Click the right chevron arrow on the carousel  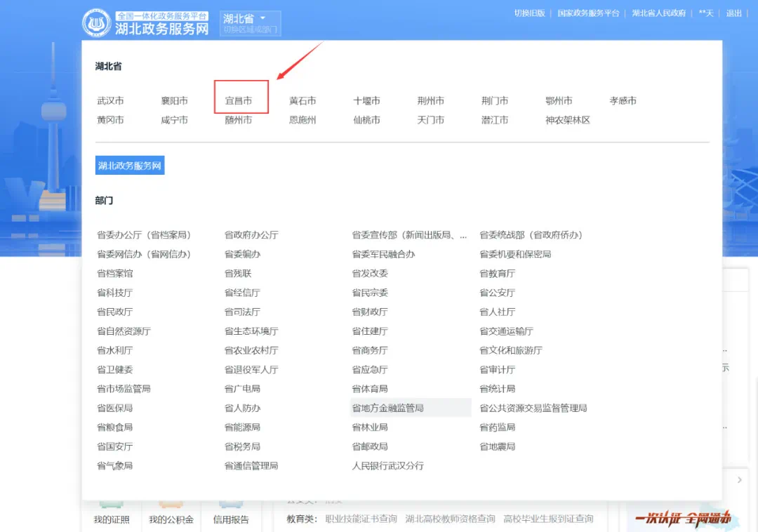(x=739, y=480)
